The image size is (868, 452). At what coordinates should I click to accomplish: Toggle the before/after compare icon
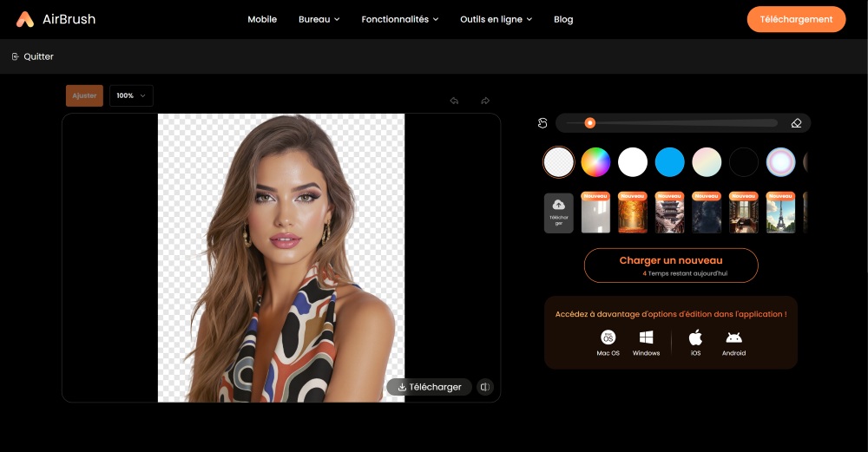485,387
